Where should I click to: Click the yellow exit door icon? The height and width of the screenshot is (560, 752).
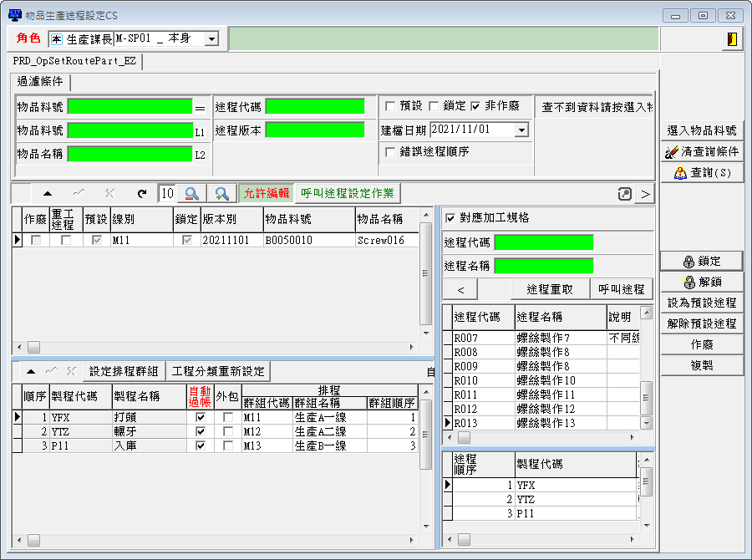pos(730,38)
